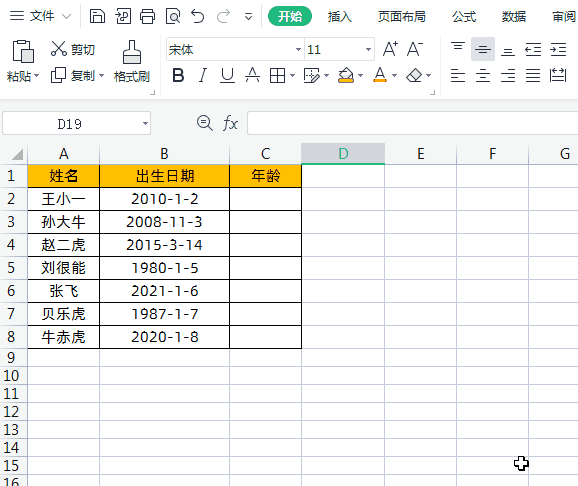Select Align Right icon
This screenshot has width=578, height=486.
pos(508,76)
